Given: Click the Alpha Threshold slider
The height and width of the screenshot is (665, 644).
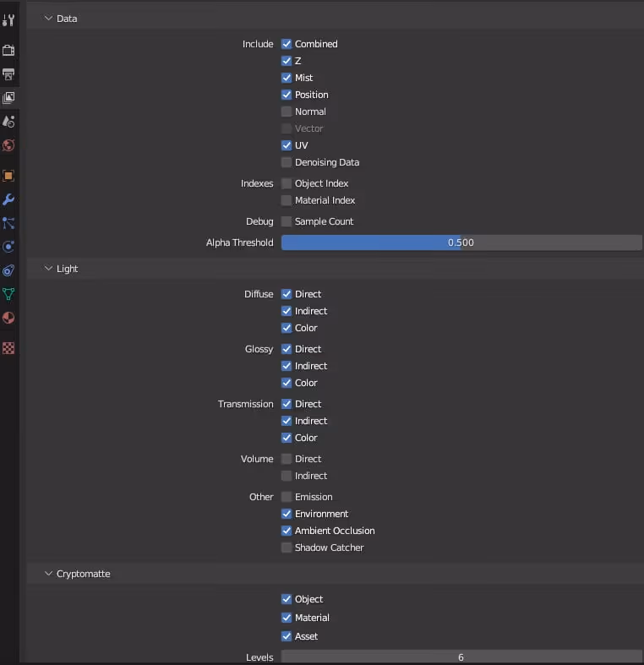Looking at the screenshot, I should (461, 243).
